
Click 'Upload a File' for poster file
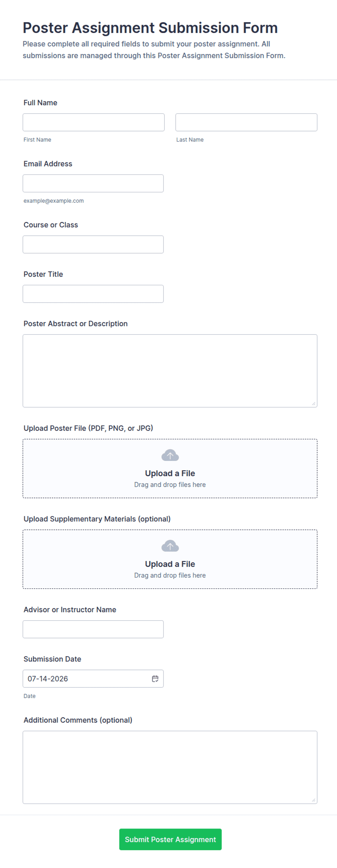170,473
